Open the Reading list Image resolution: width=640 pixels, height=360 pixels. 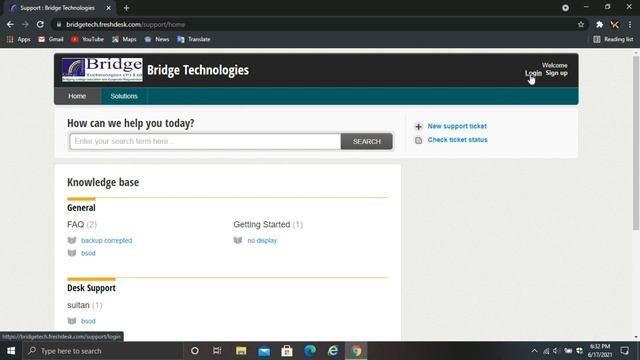613,39
